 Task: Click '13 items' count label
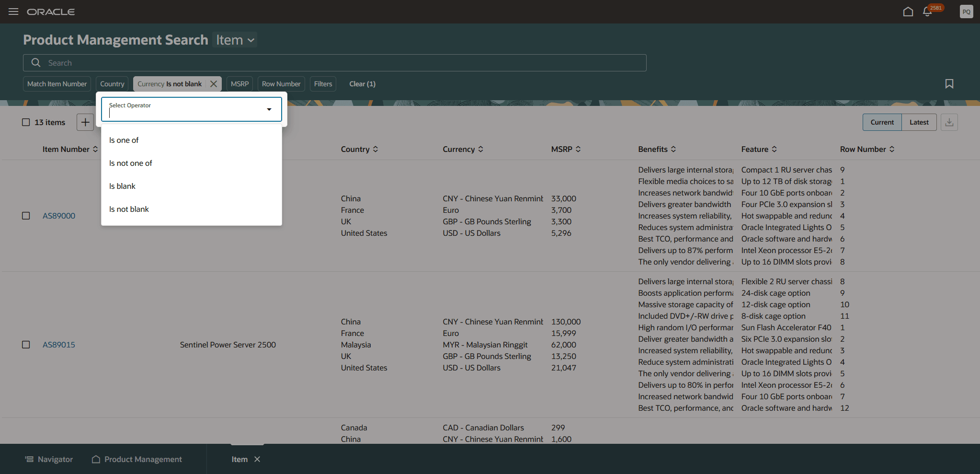click(50, 122)
